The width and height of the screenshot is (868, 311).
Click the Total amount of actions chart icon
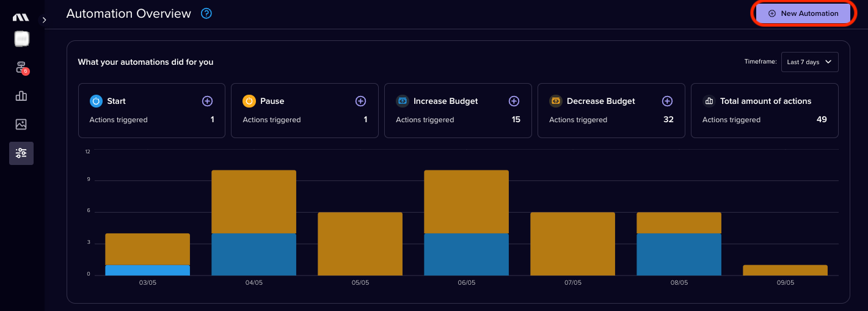tap(709, 101)
